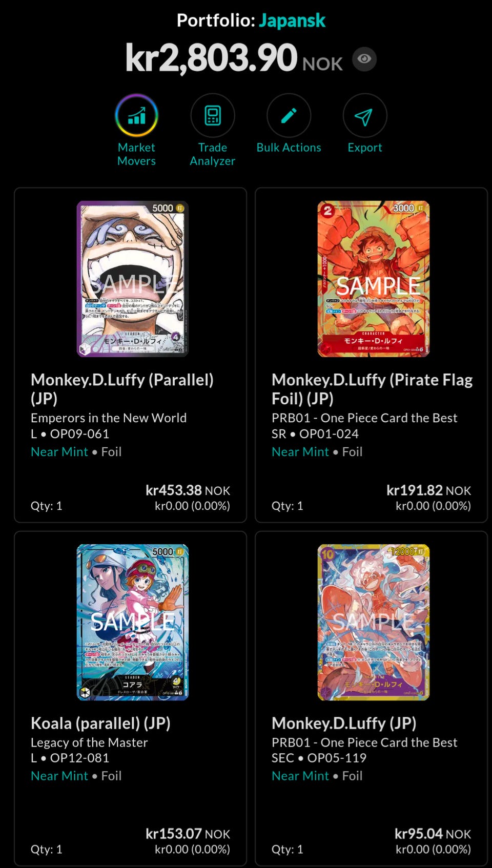Open Monkey.D.Luffy SEC OP05-119 card image

tap(374, 622)
